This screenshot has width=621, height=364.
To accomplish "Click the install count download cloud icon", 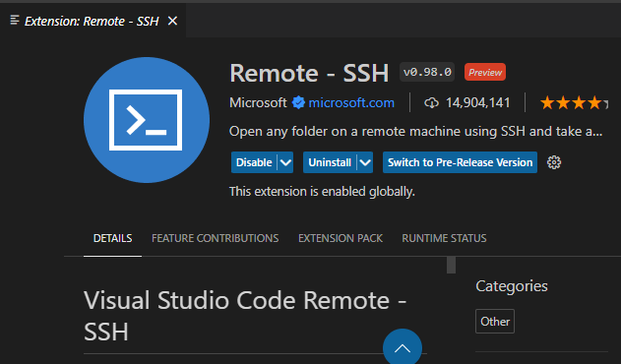I will click(x=431, y=103).
